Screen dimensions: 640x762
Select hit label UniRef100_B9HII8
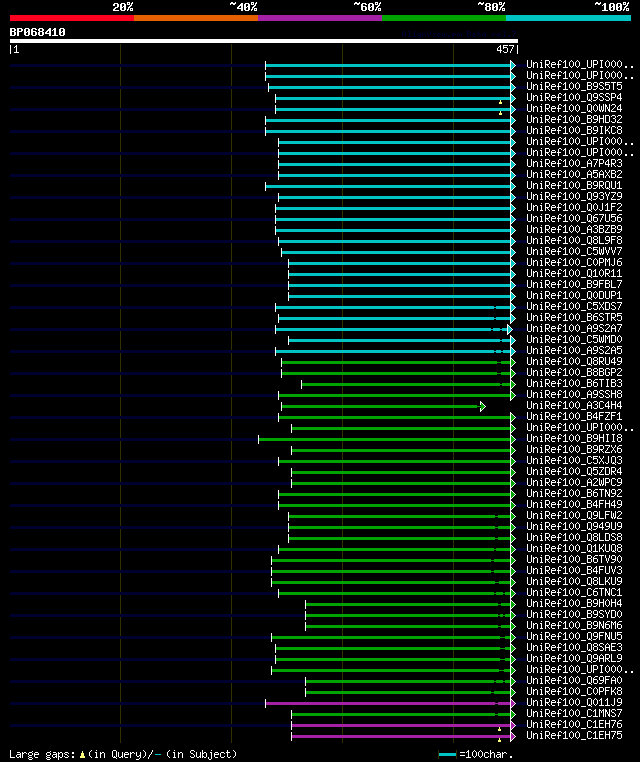pyautogui.click(x=574, y=438)
